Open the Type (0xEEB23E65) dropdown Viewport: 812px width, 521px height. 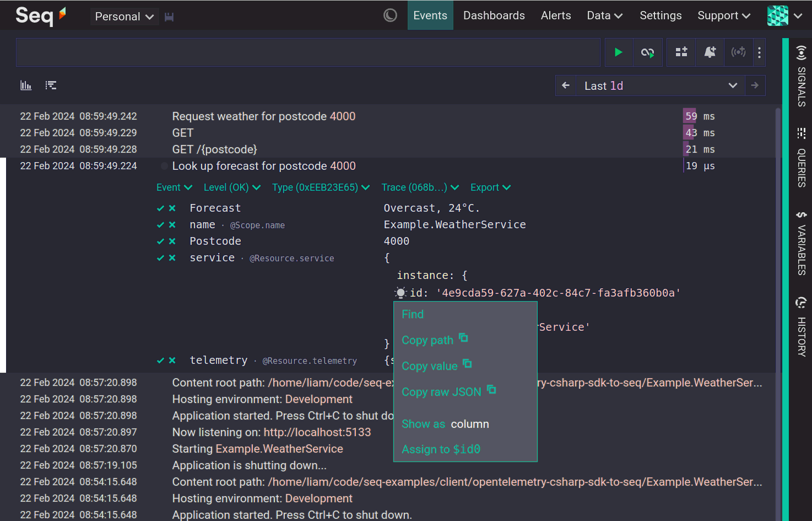pos(321,187)
